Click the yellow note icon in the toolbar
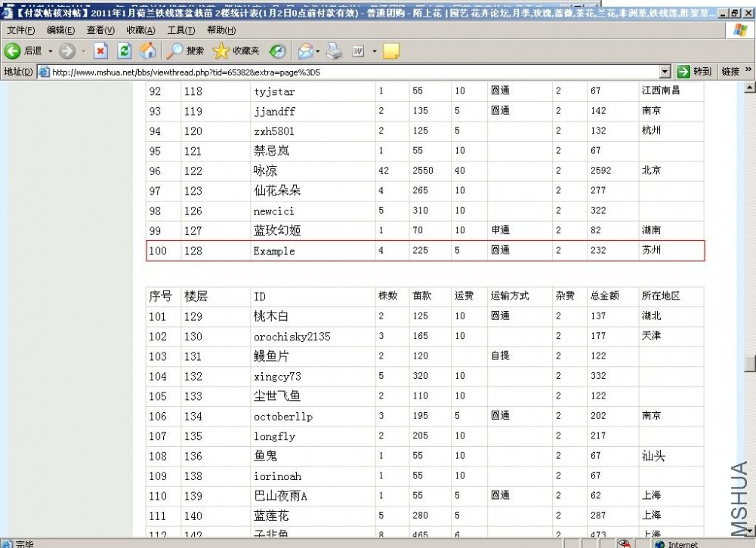The width and height of the screenshot is (756, 548). 390,51
